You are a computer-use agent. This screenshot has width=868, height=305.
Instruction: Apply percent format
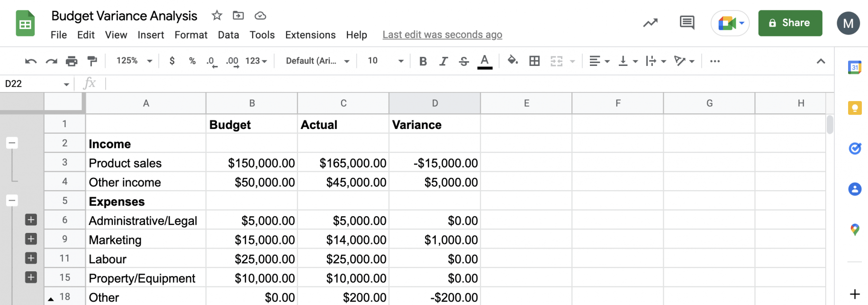point(192,61)
